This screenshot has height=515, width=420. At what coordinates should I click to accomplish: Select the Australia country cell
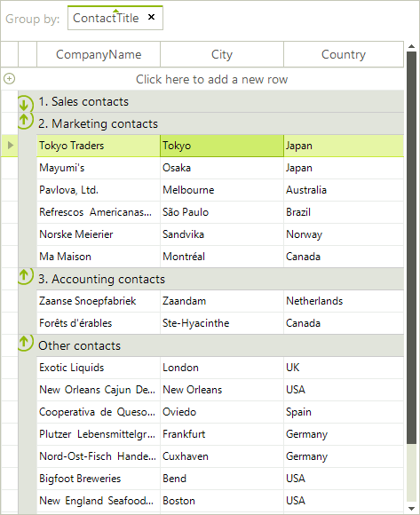click(344, 190)
